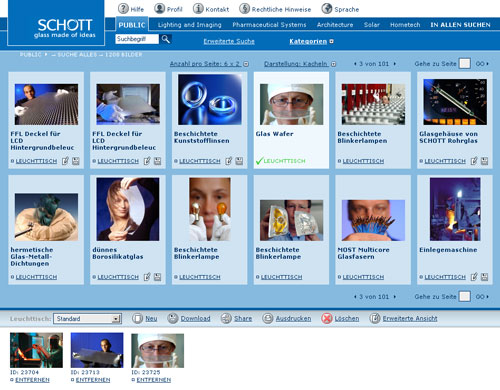Open the Solar tab
This screenshot has width=500, height=390.
(372, 25)
